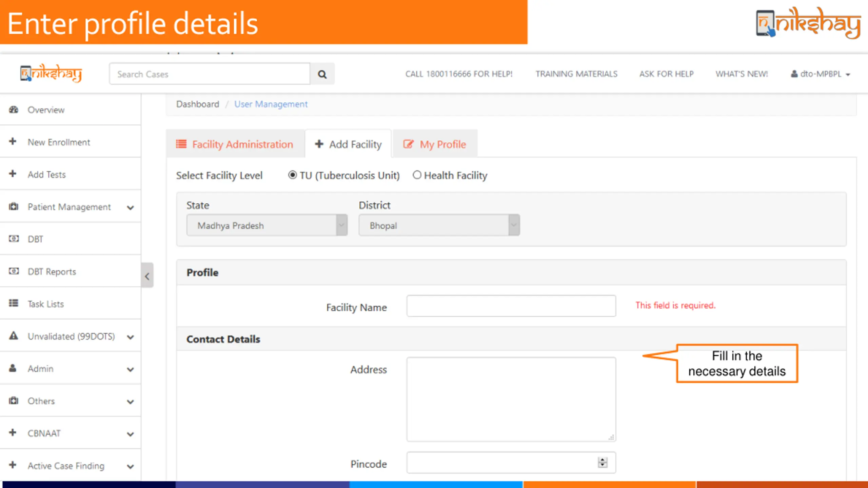
Task: Click the Nikshay logo in navbar
Action: point(51,73)
